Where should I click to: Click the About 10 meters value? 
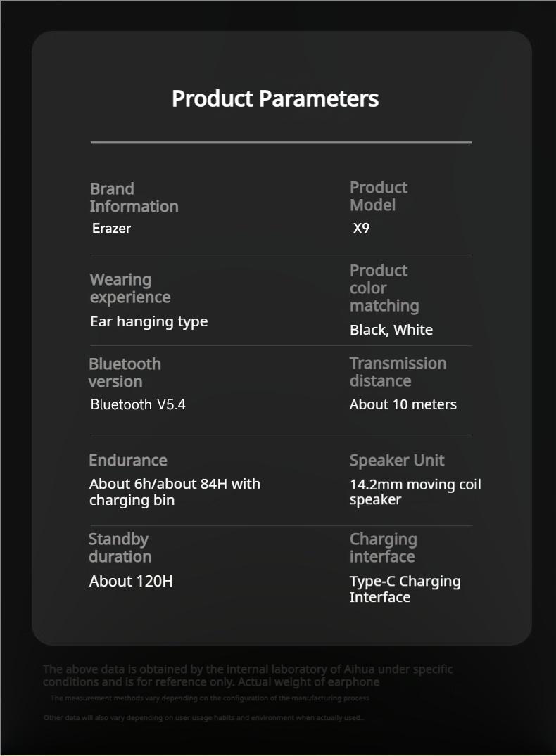click(x=403, y=404)
